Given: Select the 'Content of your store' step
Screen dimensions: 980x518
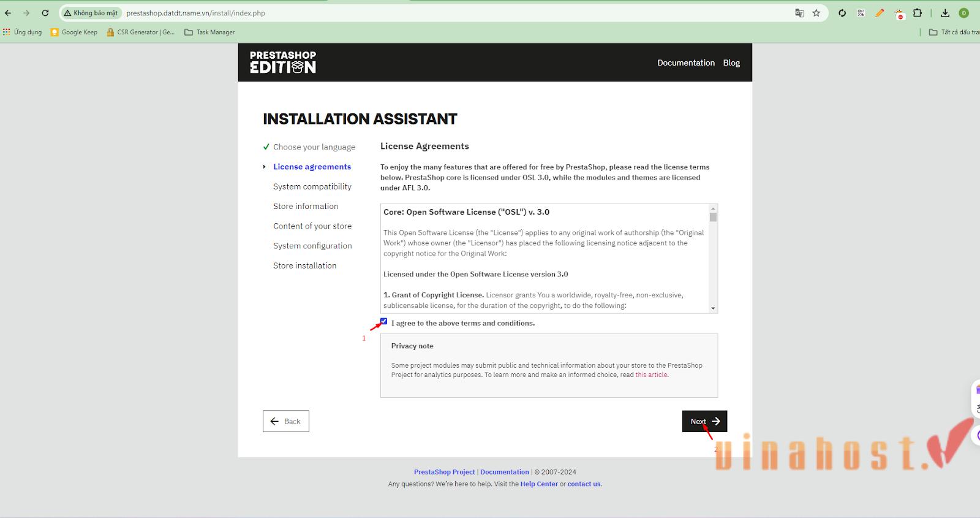Looking at the screenshot, I should click(x=312, y=226).
